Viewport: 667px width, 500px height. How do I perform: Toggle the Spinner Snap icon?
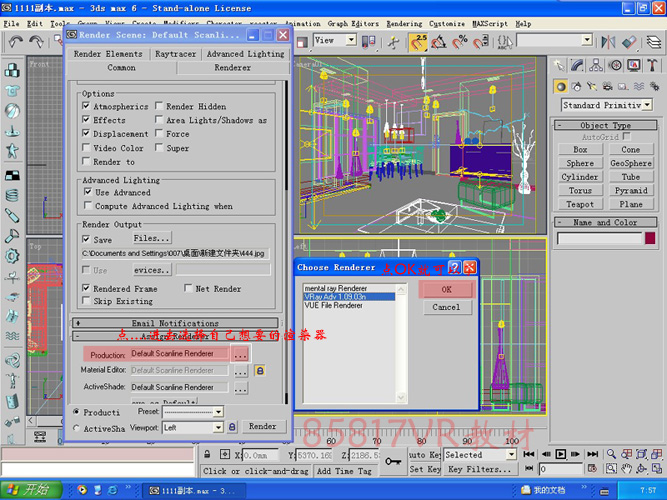click(481, 42)
